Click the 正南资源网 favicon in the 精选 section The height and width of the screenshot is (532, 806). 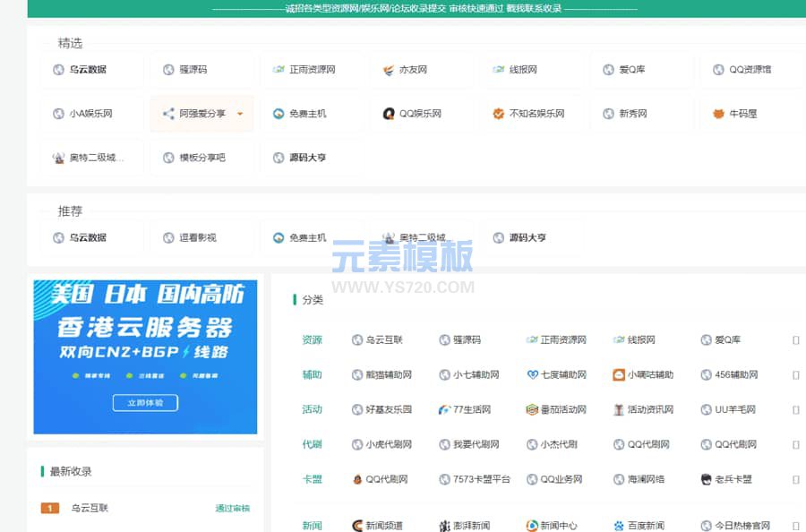tap(279, 69)
